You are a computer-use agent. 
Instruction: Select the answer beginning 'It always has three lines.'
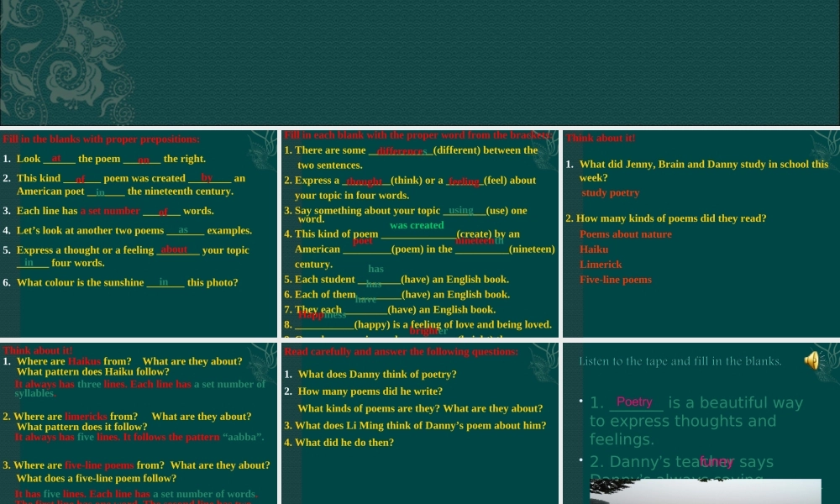click(139, 389)
